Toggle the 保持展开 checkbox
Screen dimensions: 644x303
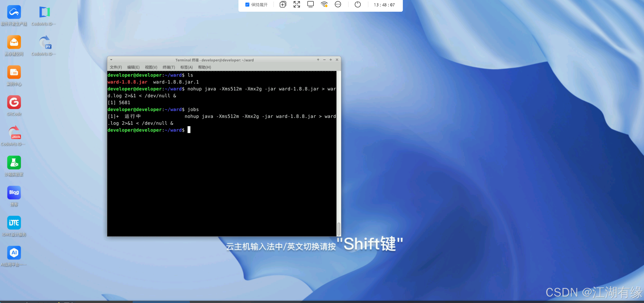(247, 5)
